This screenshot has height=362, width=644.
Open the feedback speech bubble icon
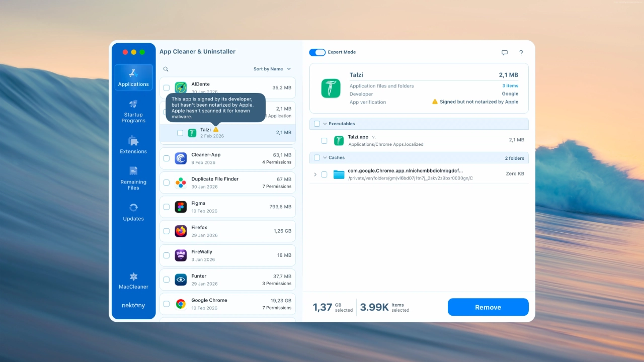click(505, 52)
